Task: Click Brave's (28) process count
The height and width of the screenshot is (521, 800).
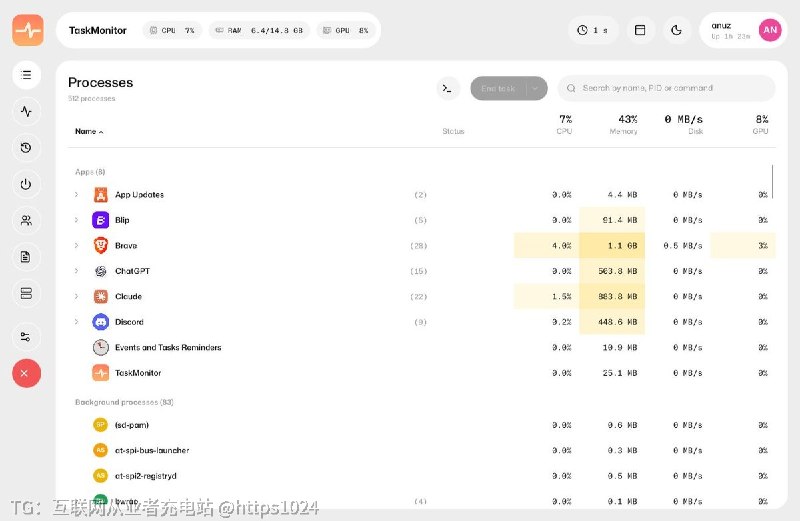Action: tap(418, 245)
